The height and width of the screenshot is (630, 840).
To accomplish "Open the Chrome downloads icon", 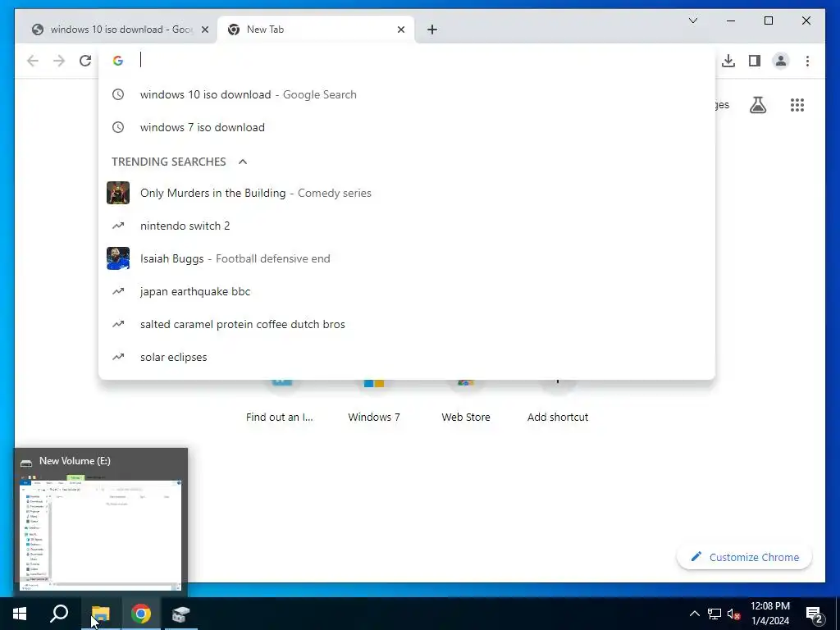I will pyautogui.click(x=728, y=61).
